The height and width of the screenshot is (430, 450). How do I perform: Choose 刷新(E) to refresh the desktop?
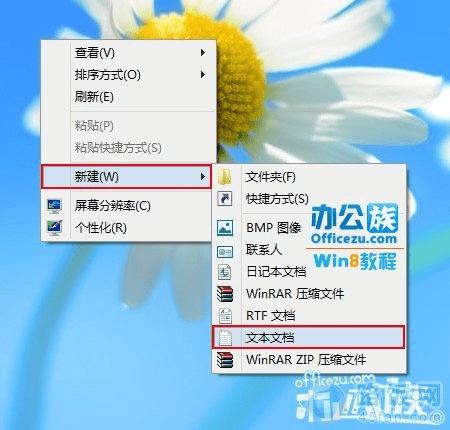94,97
